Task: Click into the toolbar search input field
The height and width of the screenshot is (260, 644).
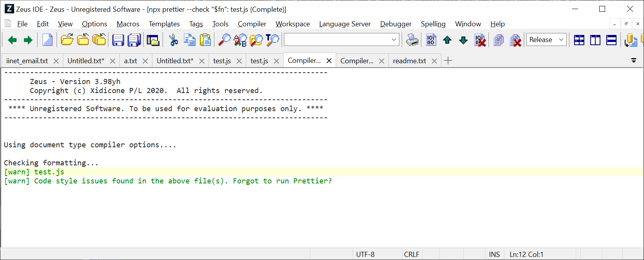Action: coord(337,40)
